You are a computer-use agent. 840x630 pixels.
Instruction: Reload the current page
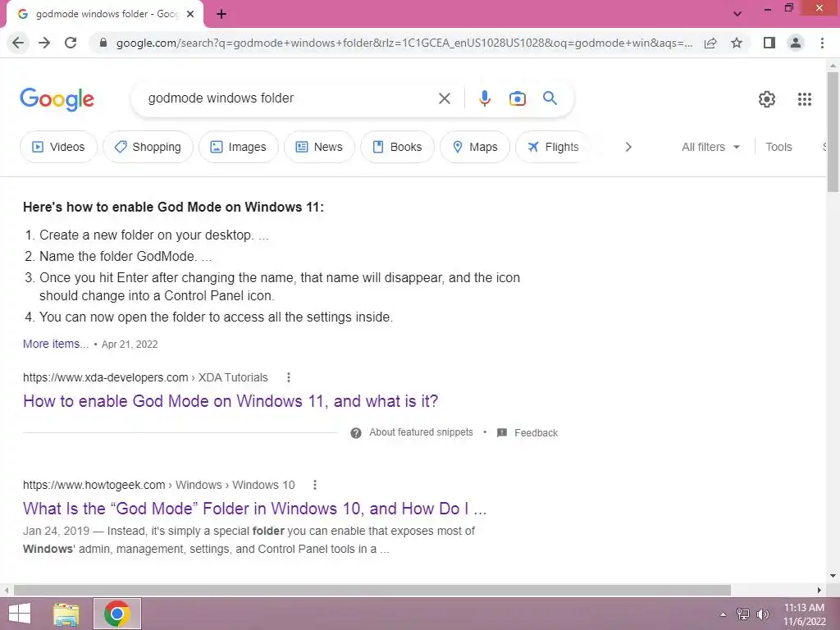pos(71,43)
